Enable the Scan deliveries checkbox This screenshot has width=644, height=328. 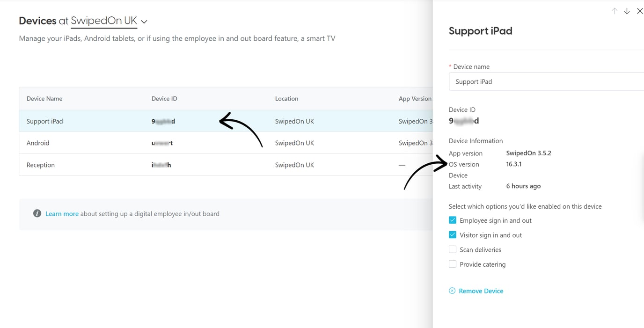[x=453, y=249]
